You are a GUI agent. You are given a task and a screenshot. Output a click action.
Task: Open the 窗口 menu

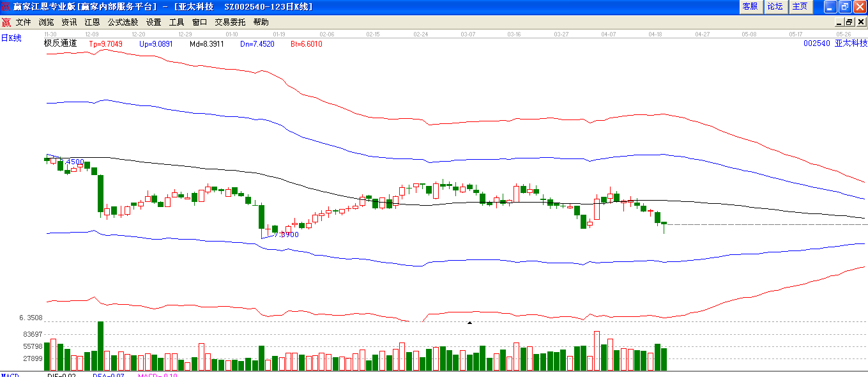199,22
